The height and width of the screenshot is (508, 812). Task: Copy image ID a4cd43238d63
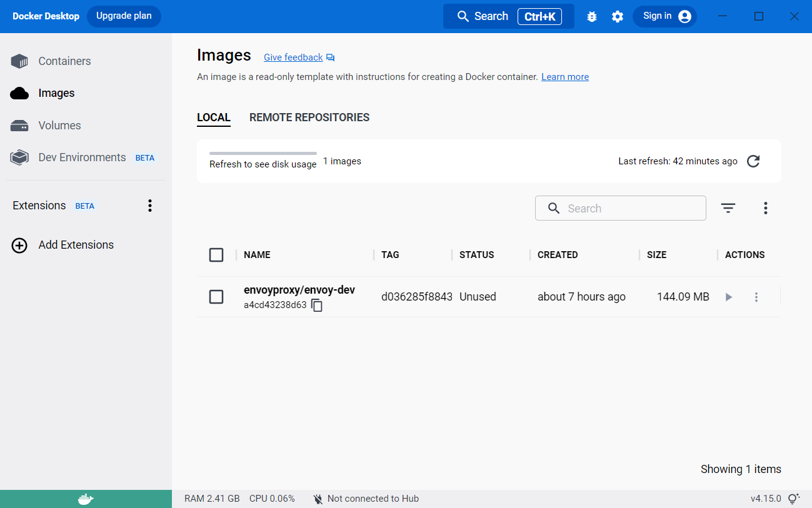coord(317,306)
